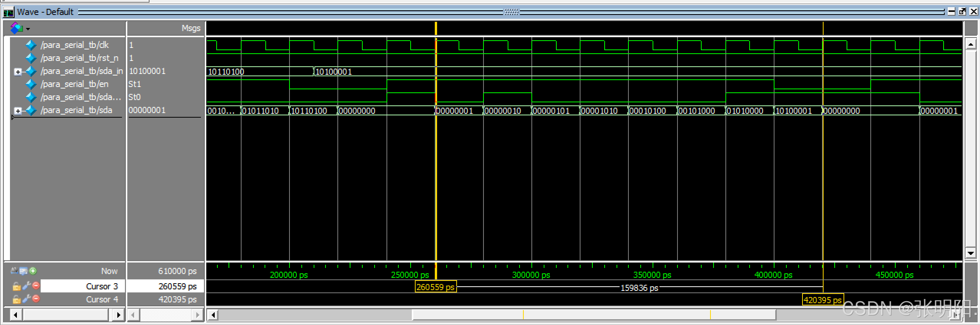Remove Cursor 4 using red minus icon
Image resolution: width=980 pixels, height=325 pixels.
click(x=36, y=299)
